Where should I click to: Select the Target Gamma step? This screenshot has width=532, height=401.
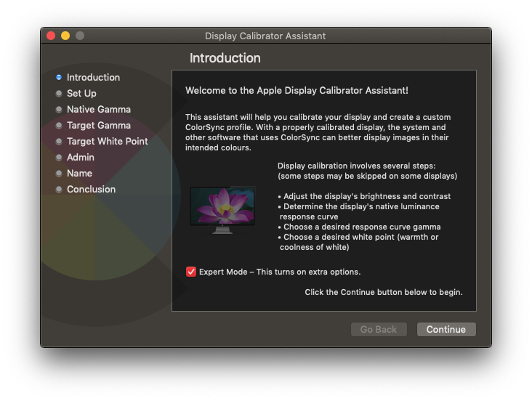[x=99, y=125]
